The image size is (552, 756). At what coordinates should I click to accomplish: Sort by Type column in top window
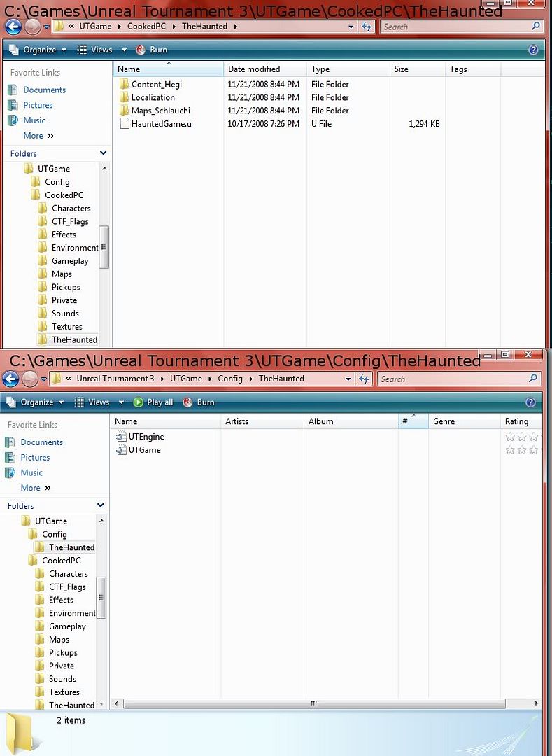coord(348,69)
